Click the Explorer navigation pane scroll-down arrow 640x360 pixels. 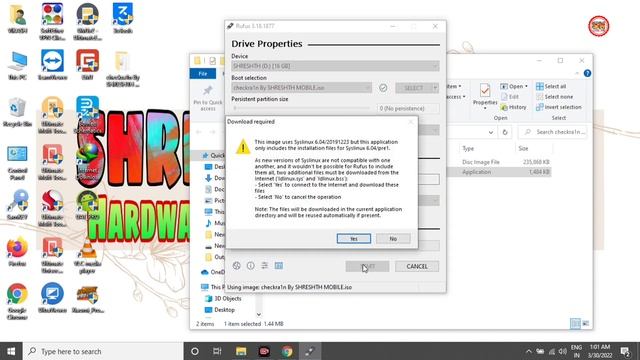tap(259, 314)
